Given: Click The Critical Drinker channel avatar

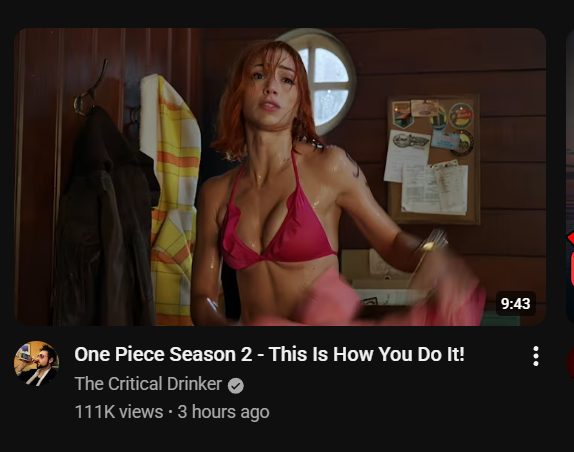Looking at the screenshot, I should (36, 363).
